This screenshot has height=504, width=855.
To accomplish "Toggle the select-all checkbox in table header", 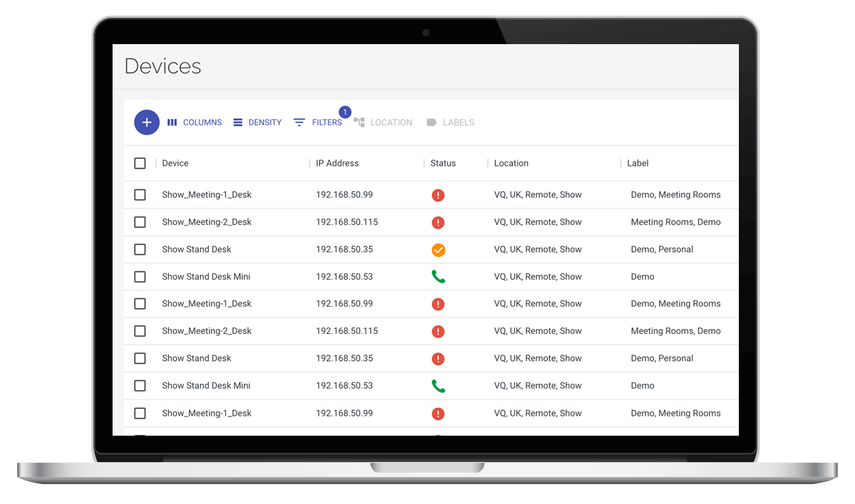I will point(140,163).
